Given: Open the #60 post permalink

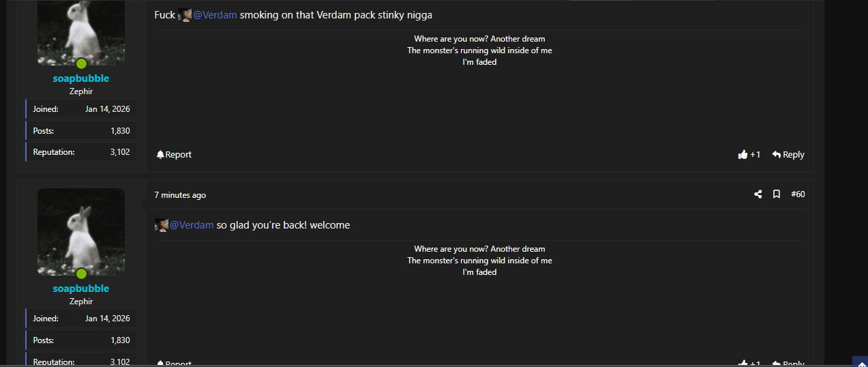Looking at the screenshot, I should pos(798,194).
